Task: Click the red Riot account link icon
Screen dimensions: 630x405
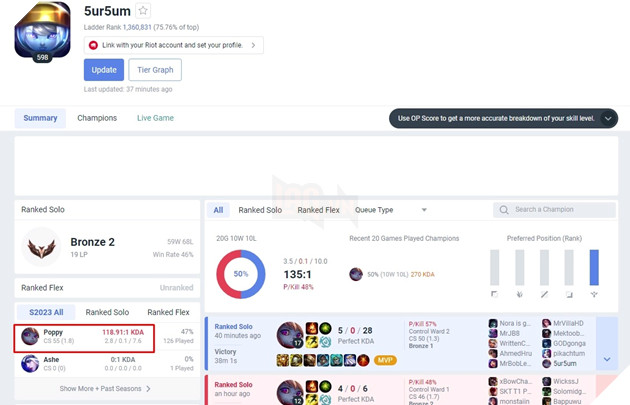Action: [x=93, y=45]
